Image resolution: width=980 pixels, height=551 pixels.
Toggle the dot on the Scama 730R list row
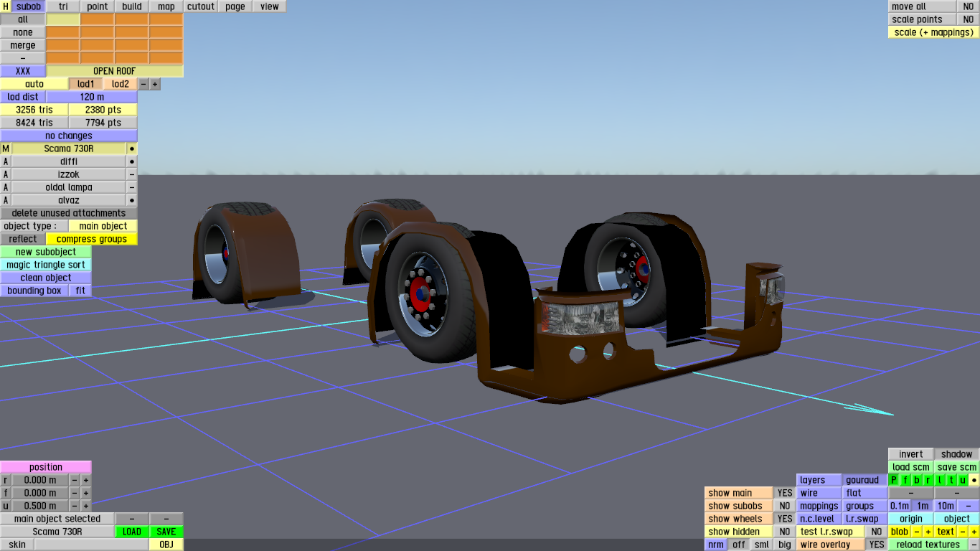click(x=132, y=149)
